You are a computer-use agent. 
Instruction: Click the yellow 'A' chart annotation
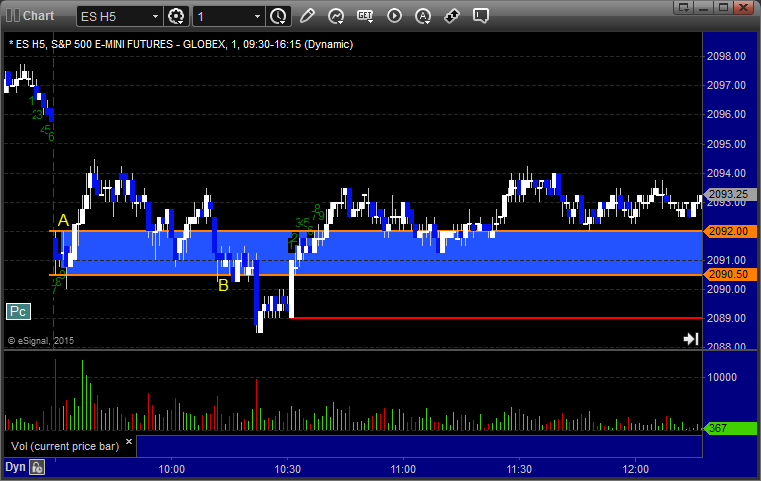point(63,220)
